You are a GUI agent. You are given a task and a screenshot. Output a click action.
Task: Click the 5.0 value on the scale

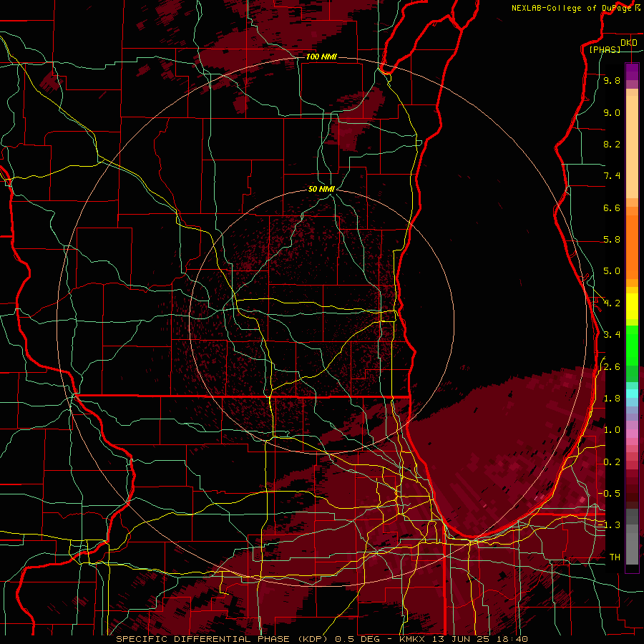[612, 271]
